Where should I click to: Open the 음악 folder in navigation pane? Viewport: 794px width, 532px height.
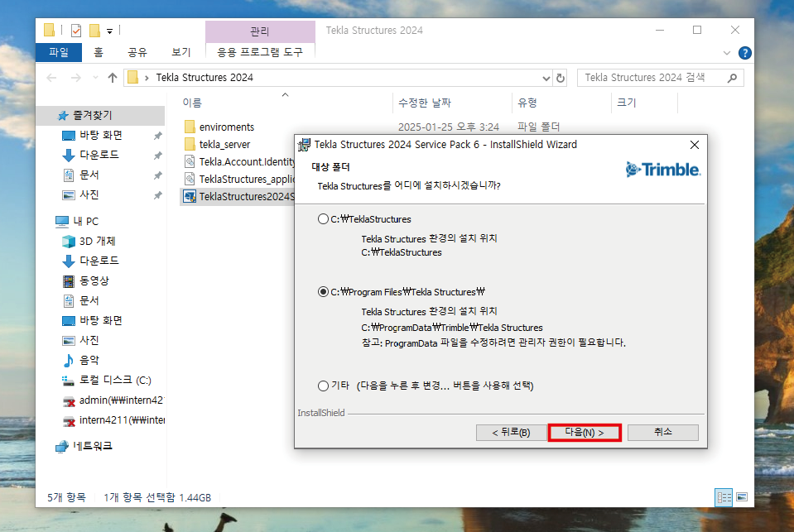pos(89,361)
